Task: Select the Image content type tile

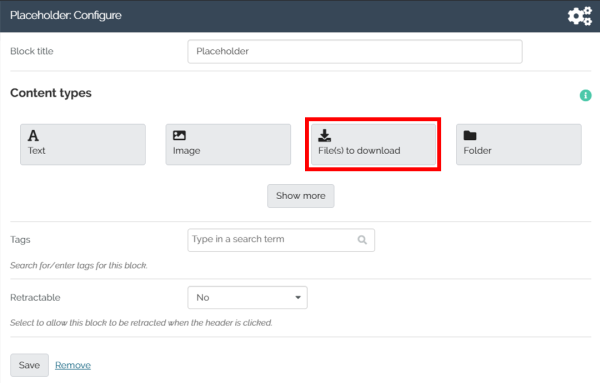Action: click(x=228, y=144)
